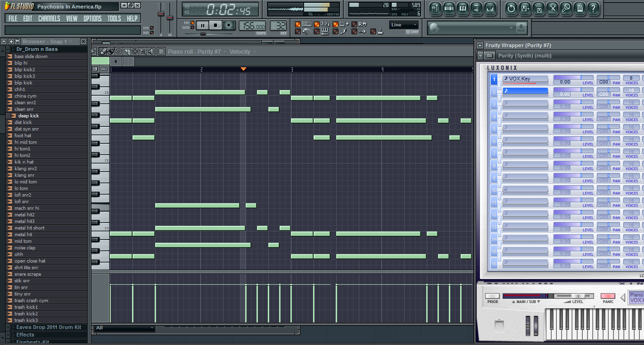Image resolution: width=644 pixels, height=345 pixels.
Task: Open the VIEW menu
Action: coord(72,18)
